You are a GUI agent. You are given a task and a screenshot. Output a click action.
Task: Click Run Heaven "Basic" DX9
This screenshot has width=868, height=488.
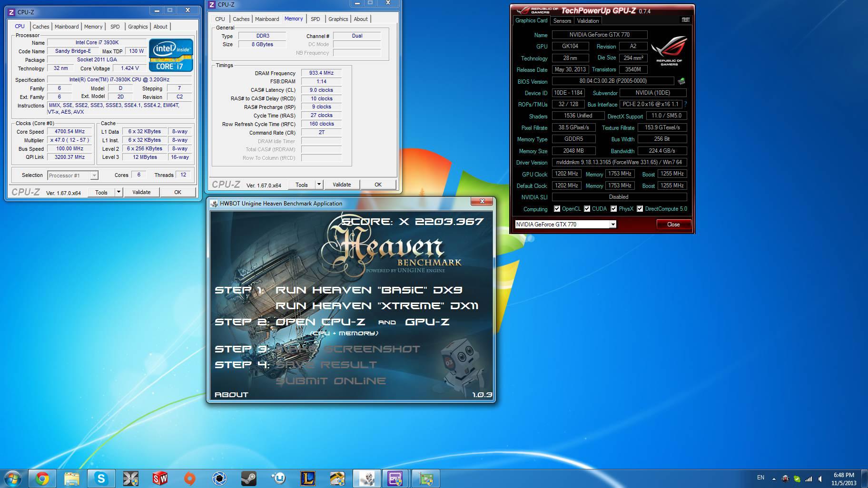click(369, 290)
